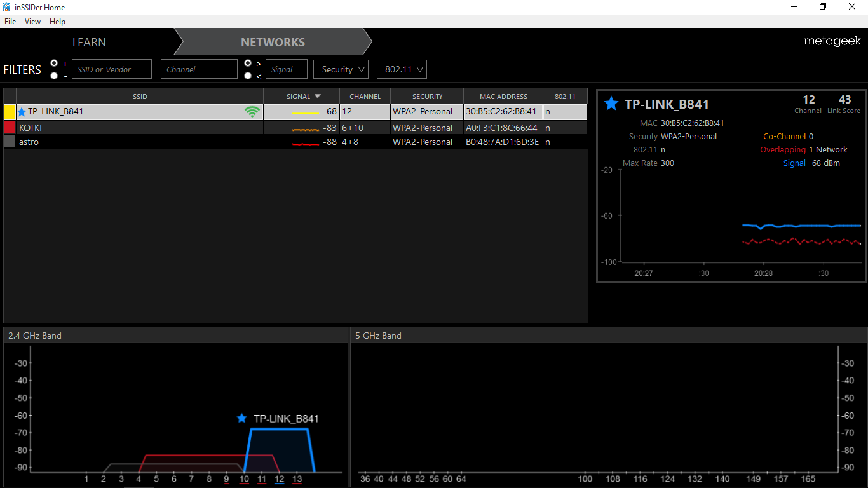Open the Help menu

57,22
